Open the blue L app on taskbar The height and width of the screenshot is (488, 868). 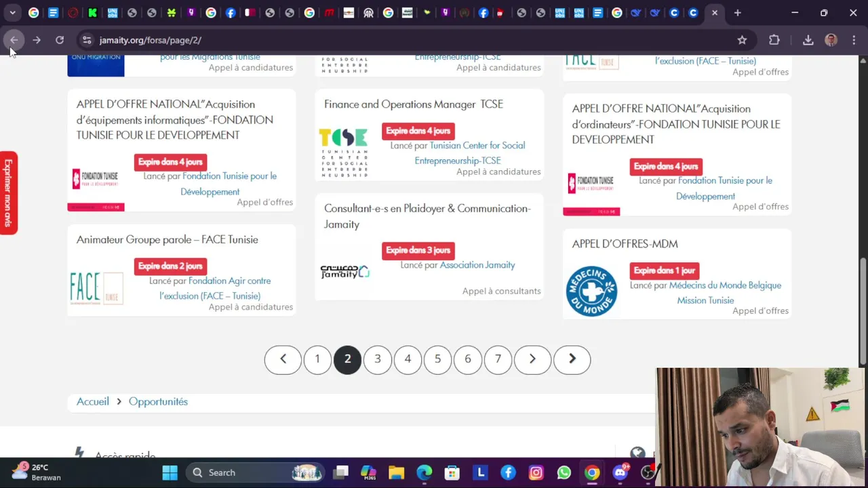481,472
